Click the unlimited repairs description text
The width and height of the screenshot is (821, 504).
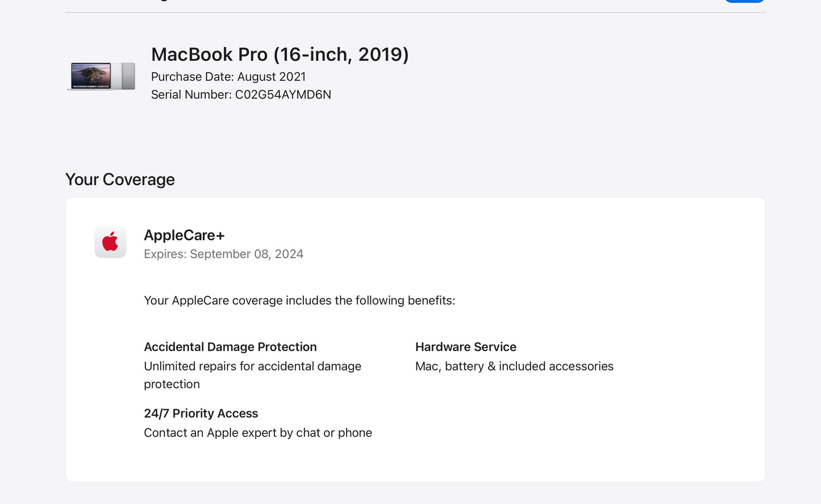[x=252, y=375]
